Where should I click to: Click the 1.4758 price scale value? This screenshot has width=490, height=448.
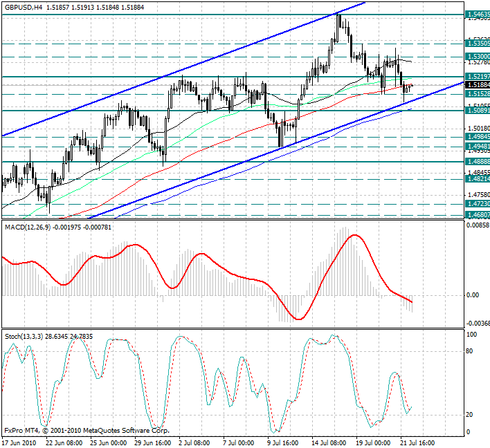pyautogui.click(x=479, y=195)
